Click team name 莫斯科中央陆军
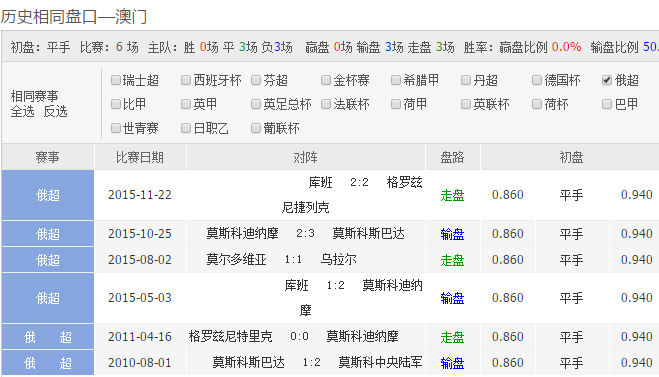Image resolution: width=659 pixels, height=377 pixels. coord(380,362)
